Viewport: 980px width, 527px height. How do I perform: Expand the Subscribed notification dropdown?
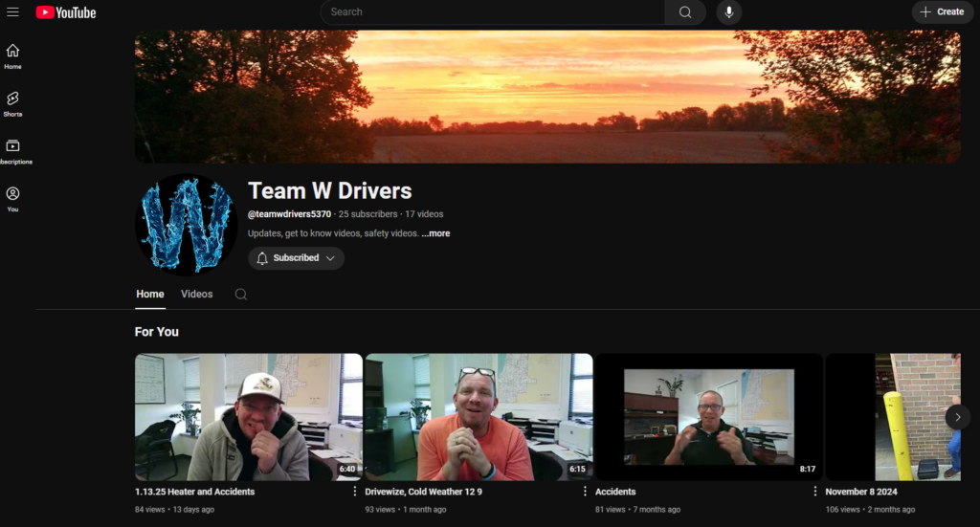[x=297, y=258]
